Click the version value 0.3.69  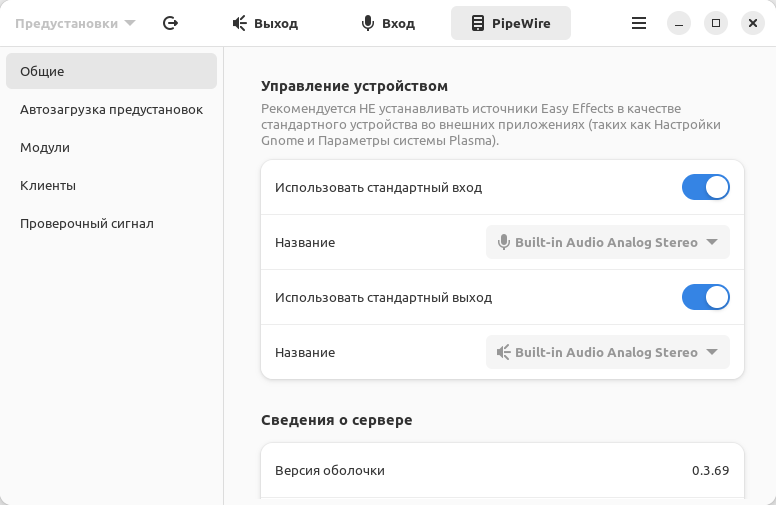point(710,470)
